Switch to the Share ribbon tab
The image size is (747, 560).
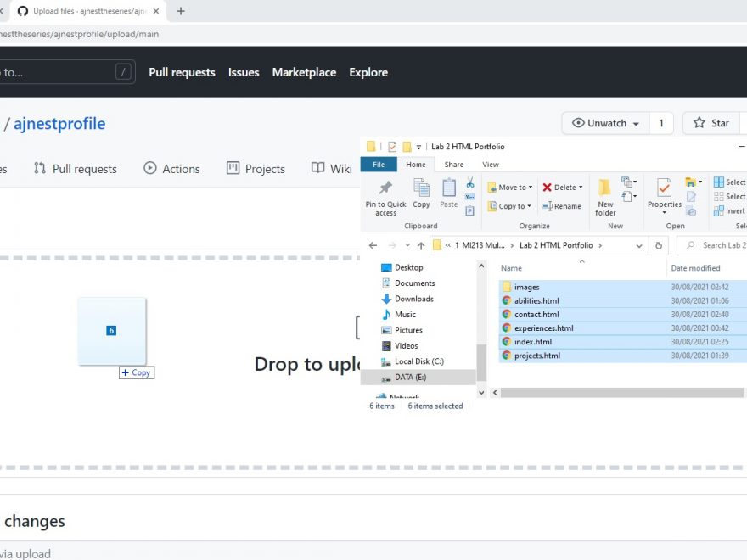pyautogui.click(x=454, y=165)
